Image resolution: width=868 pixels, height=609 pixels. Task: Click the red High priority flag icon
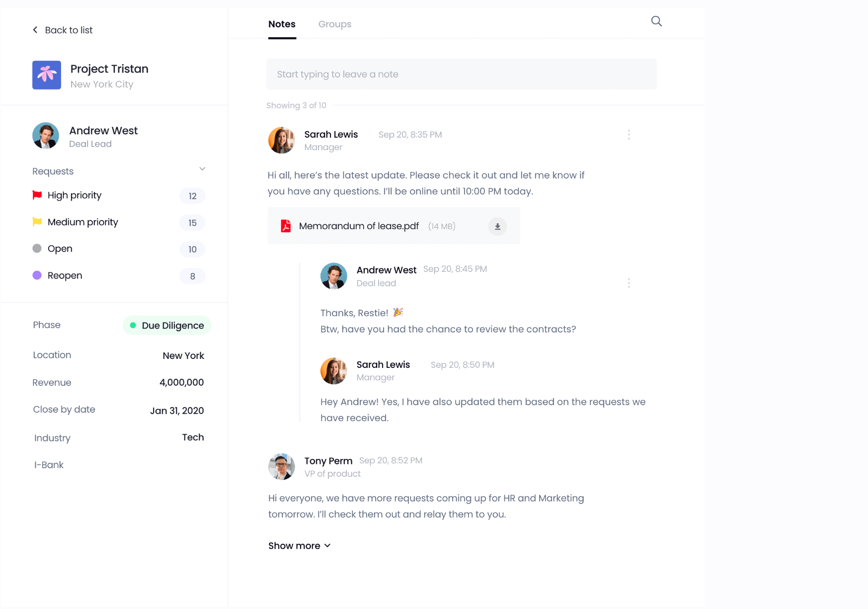point(37,195)
